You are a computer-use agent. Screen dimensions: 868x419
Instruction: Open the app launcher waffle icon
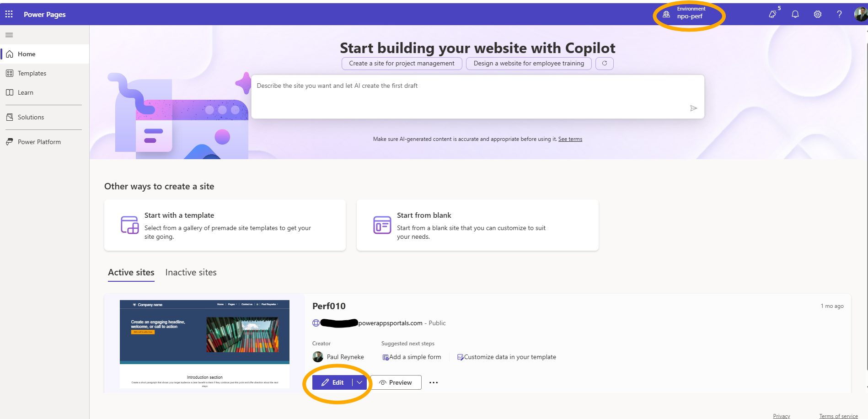[x=9, y=14]
